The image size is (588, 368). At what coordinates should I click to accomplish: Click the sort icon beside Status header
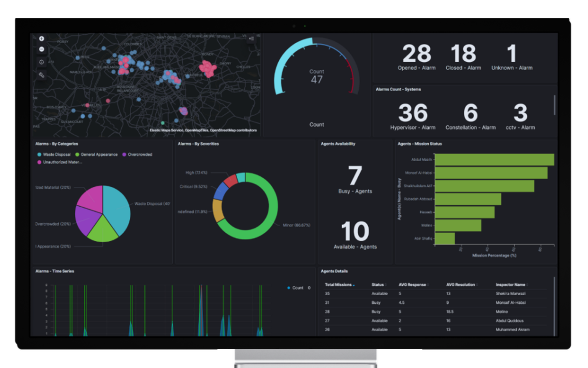click(x=386, y=284)
